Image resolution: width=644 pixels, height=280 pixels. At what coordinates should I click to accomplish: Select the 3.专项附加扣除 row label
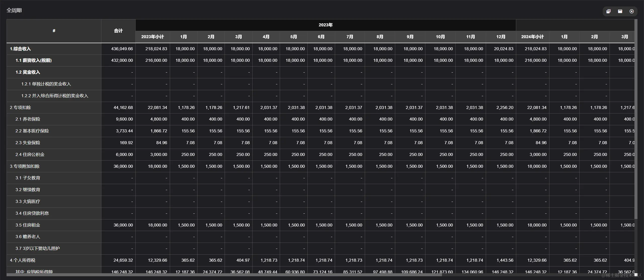(x=25, y=166)
